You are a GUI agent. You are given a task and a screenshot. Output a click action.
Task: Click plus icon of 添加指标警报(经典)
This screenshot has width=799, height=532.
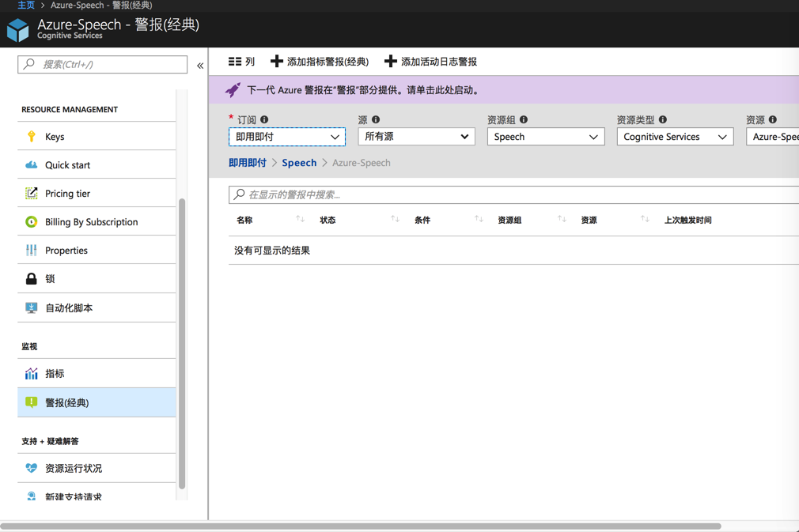(x=277, y=62)
